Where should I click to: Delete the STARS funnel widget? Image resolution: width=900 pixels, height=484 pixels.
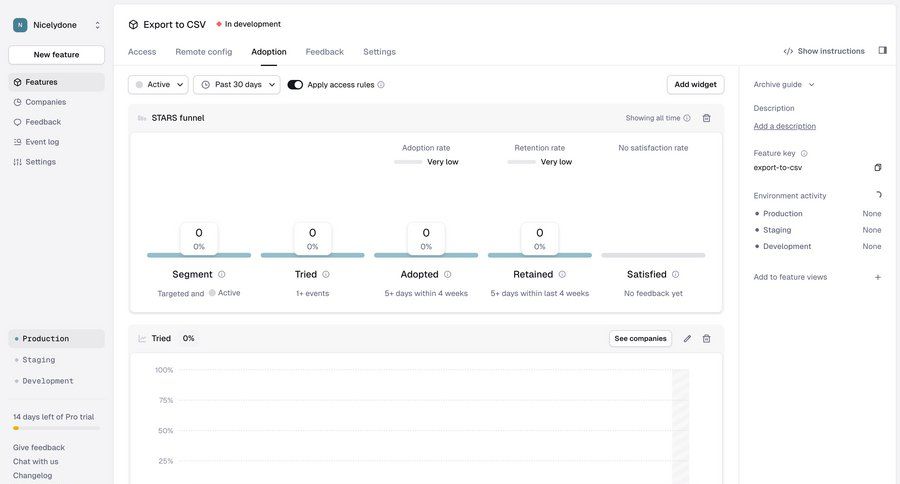[x=706, y=118]
